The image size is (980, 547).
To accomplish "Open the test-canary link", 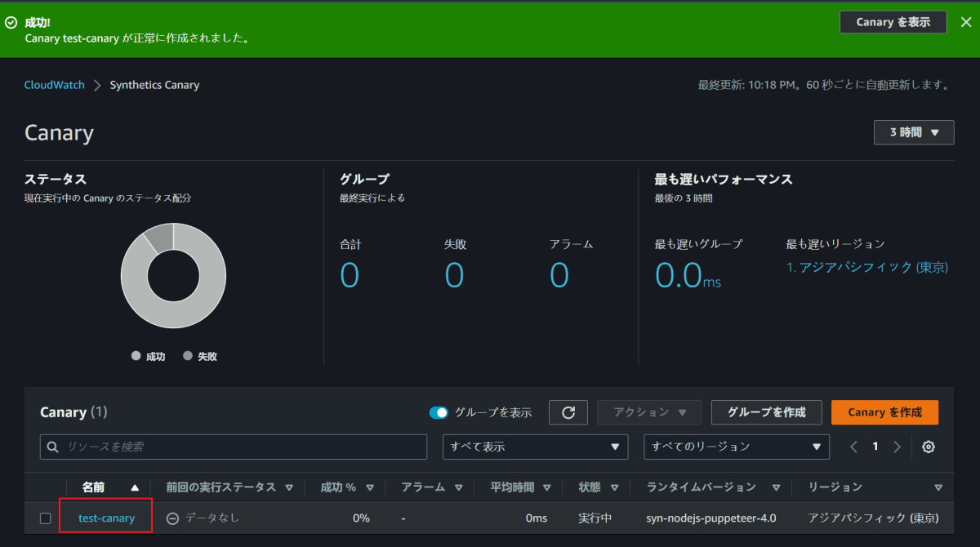I will point(106,518).
